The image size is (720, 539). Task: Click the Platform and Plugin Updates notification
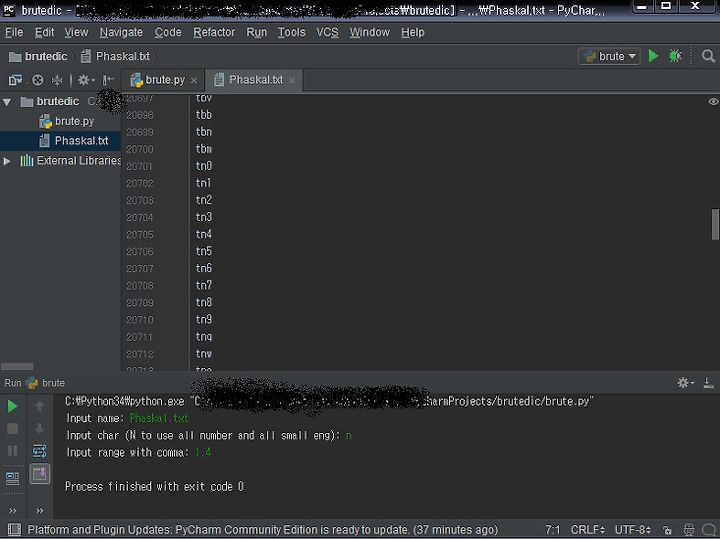tap(263, 530)
